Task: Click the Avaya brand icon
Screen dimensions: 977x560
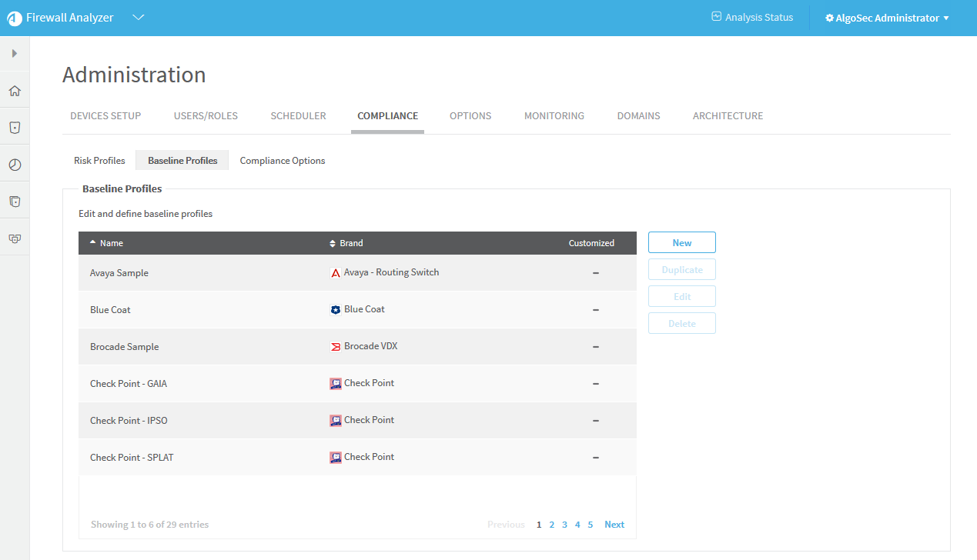Action: [x=335, y=273]
